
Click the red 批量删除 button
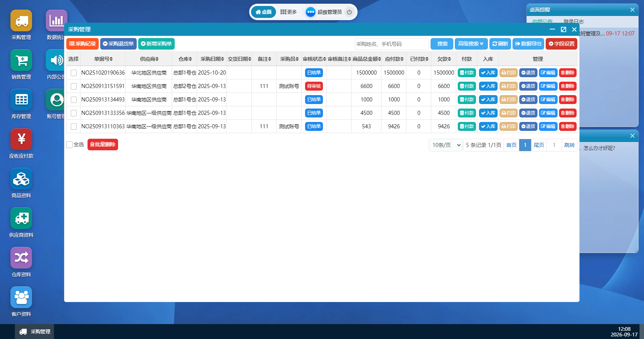click(103, 144)
